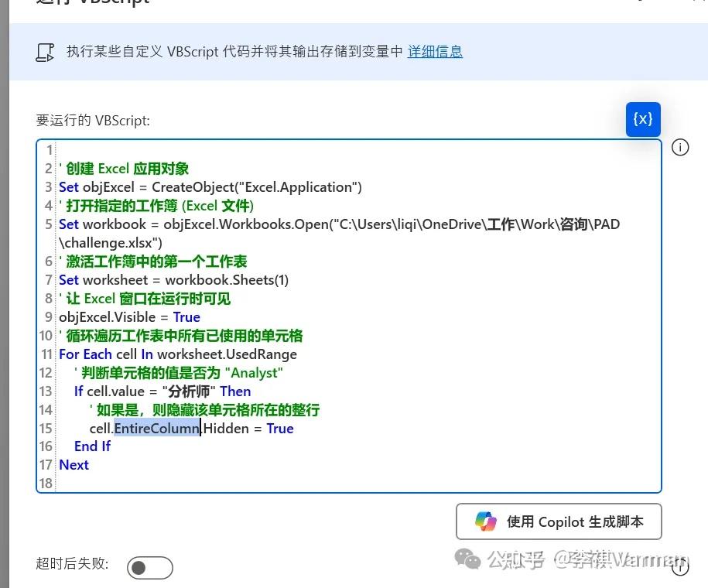Place cursor on the EntireColumn text
The height and width of the screenshot is (588, 708).
[x=157, y=428]
